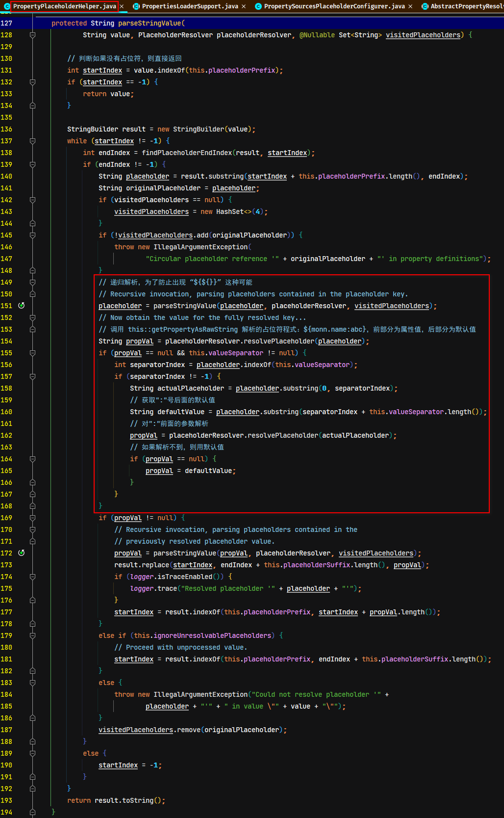504x818 pixels.
Task: Switch to the PropertiesLoaderSupport.java tab
Action: [190, 6]
